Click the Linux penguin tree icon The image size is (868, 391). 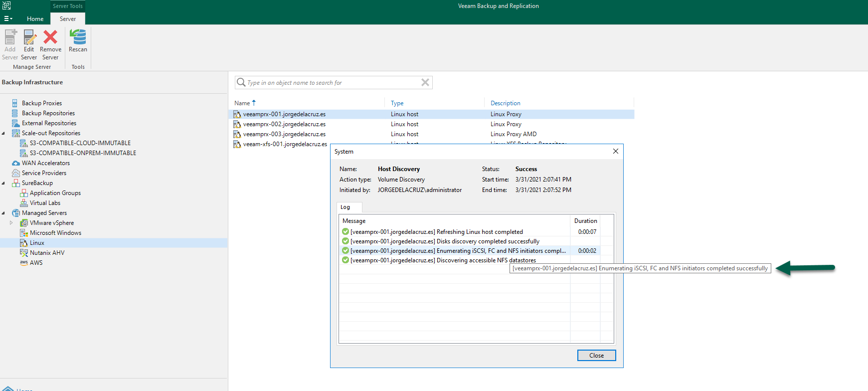pos(23,243)
